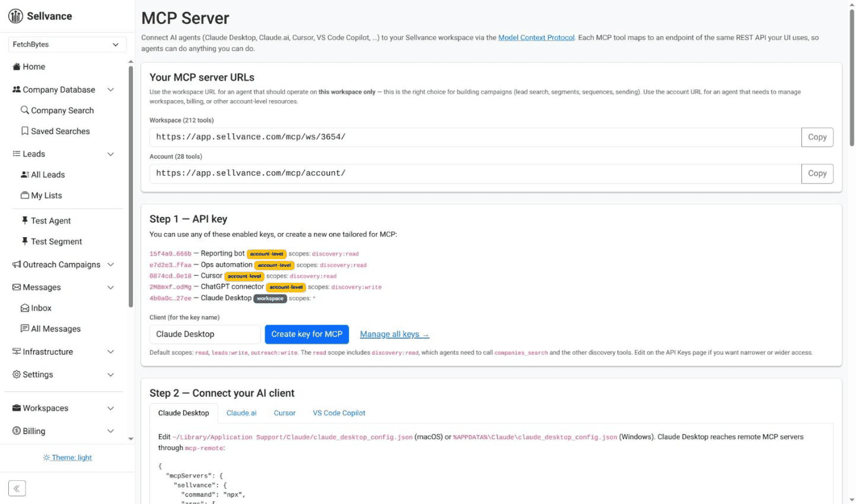Image resolution: width=856 pixels, height=504 pixels.
Task: Click the account URL text field
Action: [476, 174]
